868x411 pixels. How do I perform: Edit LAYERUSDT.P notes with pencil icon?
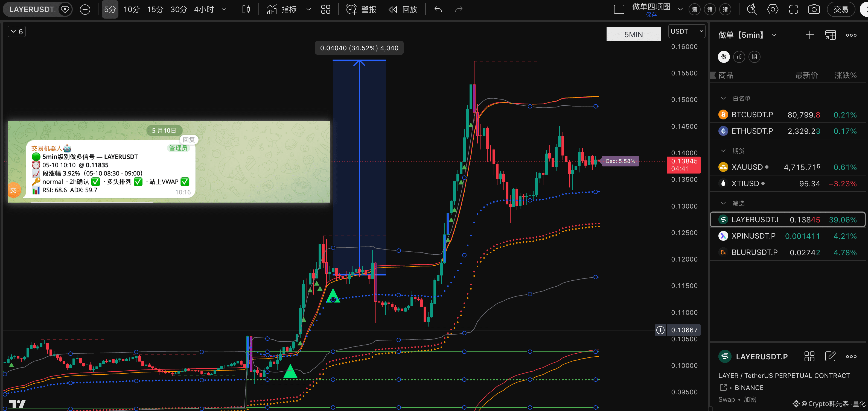coord(830,356)
